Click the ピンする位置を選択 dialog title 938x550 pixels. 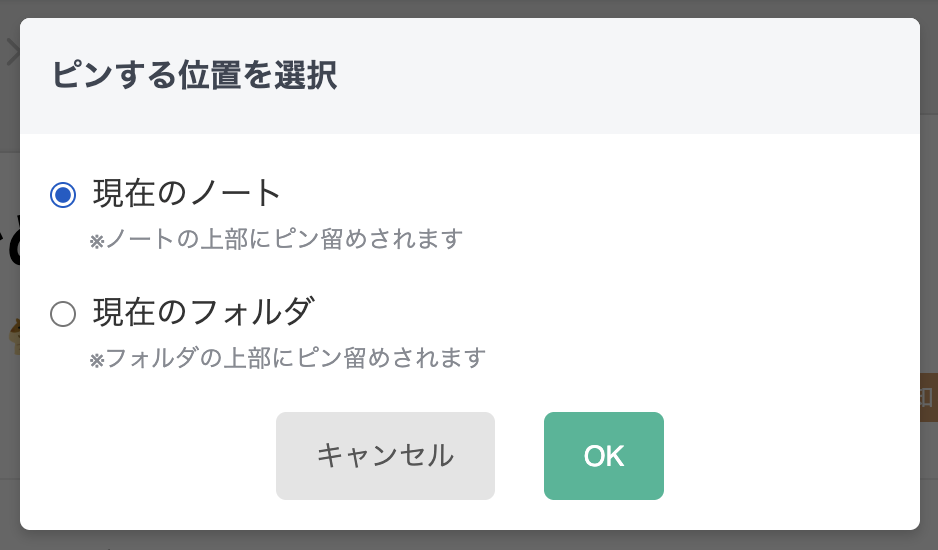pos(194,76)
